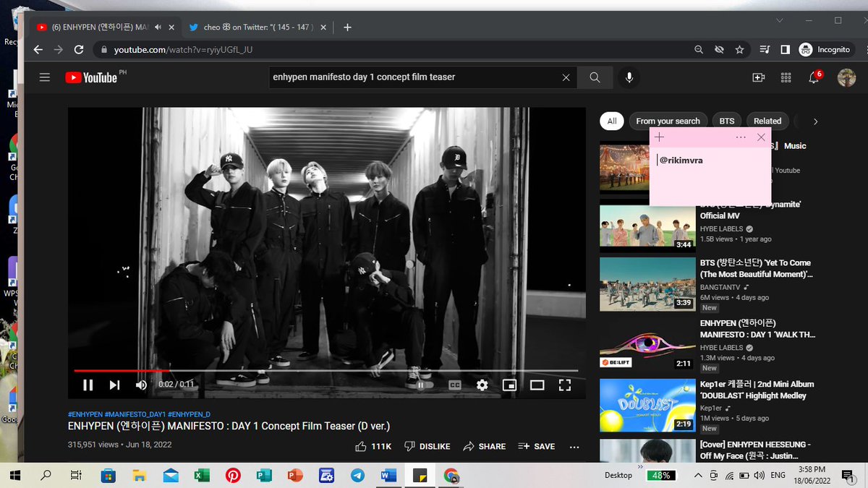
Task: Open a new browser tab
Action: 347,27
